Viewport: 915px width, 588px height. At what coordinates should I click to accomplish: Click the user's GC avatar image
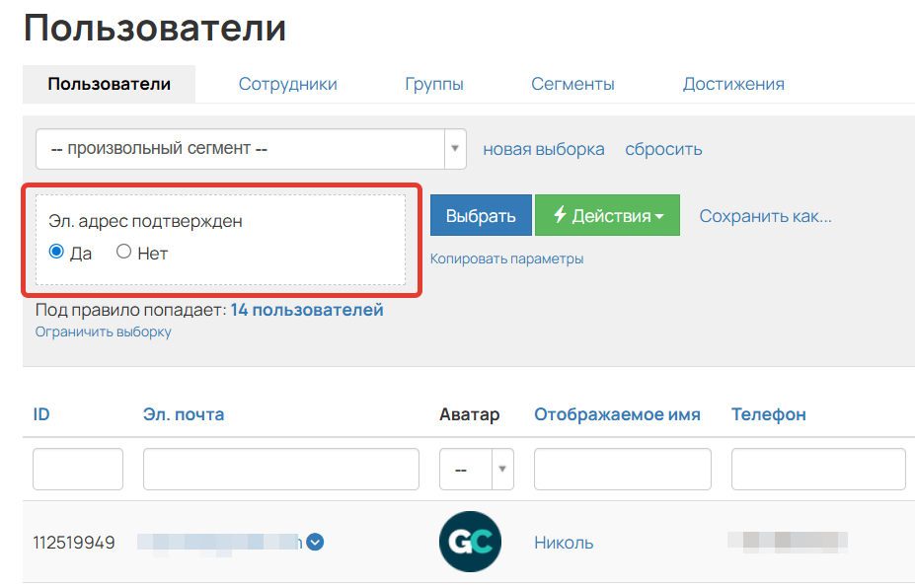coord(470,542)
